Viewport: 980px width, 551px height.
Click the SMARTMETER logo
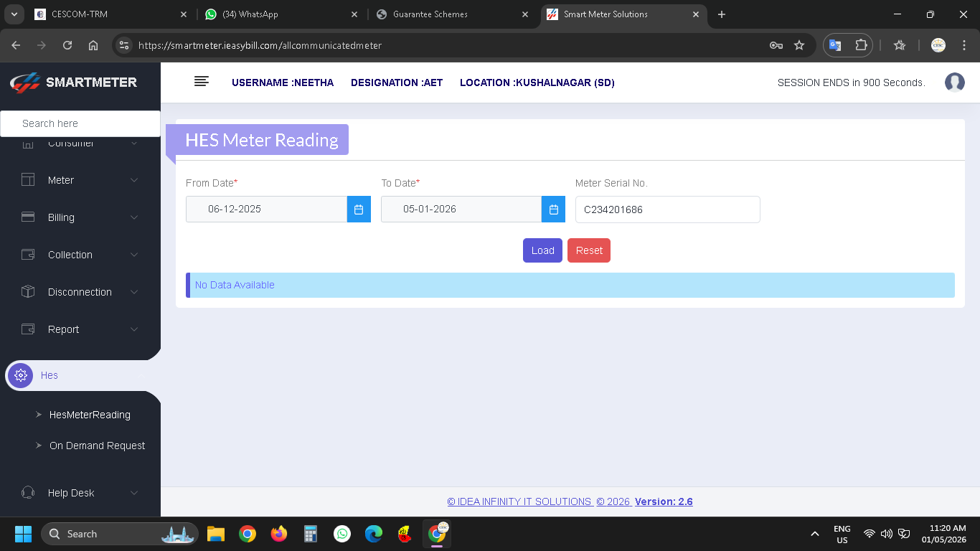point(73,82)
